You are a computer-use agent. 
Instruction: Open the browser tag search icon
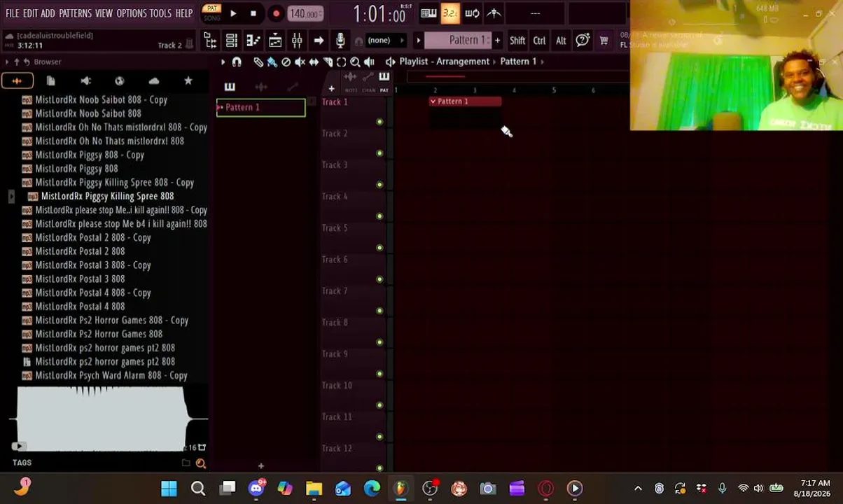(x=201, y=463)
